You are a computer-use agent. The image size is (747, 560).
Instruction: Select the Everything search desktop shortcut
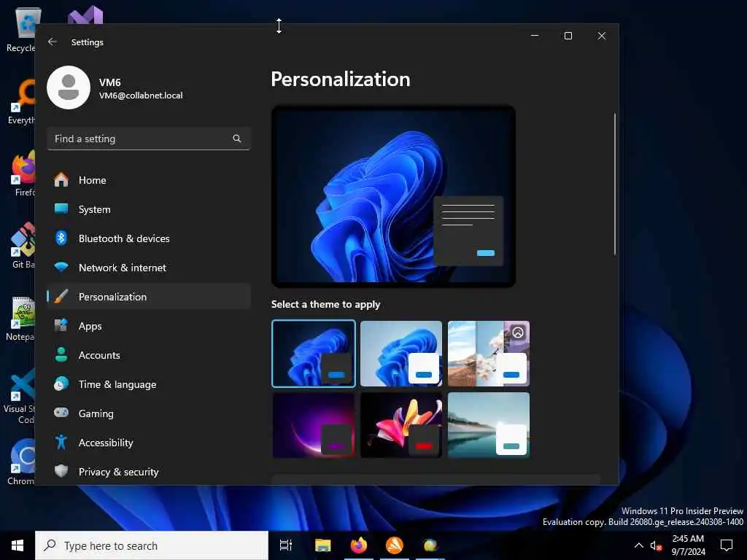[x=20, y=101]
